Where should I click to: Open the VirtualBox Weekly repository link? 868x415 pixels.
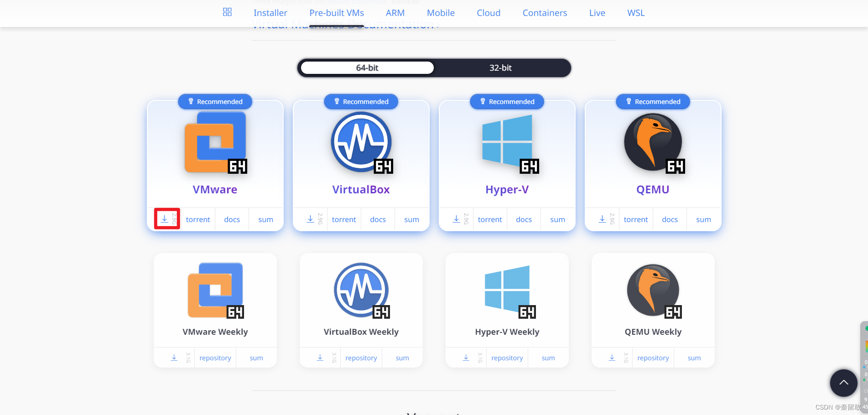point(361,358)
